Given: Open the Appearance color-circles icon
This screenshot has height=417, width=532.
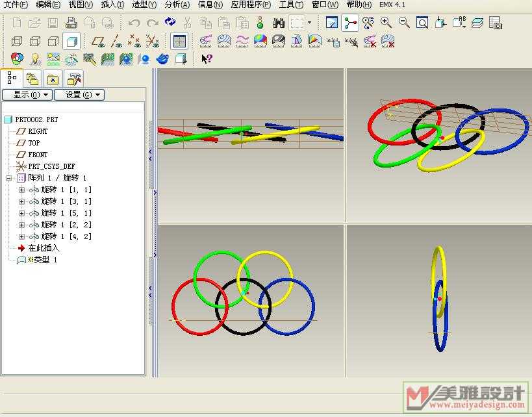Looking at the screenshot, I should point(17,59).
